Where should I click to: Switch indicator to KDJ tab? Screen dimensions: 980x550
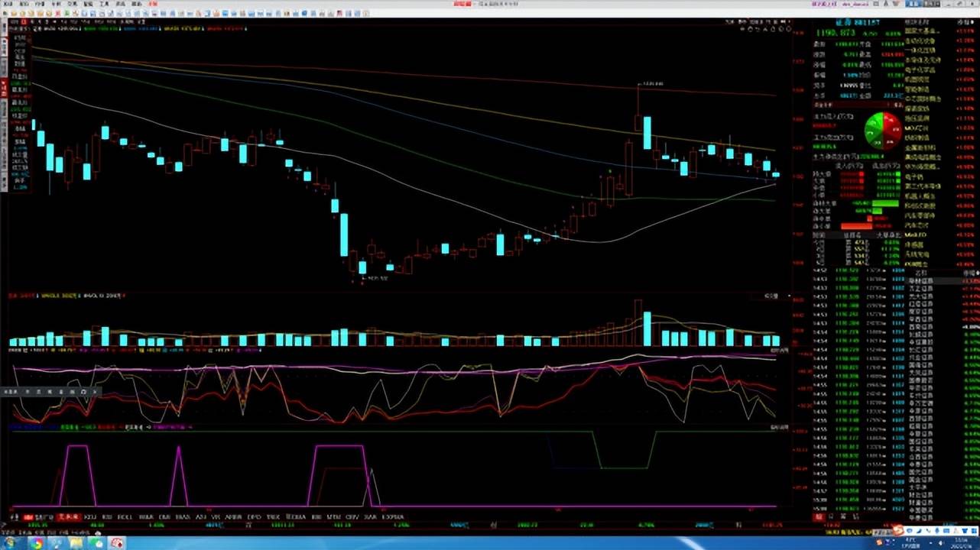pos(90,517)
